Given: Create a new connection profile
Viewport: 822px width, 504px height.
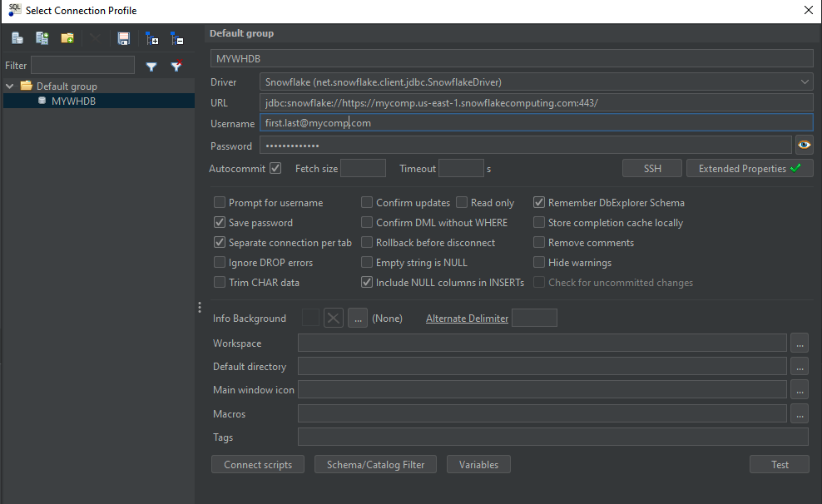Looking at the screenshot, I should tap(17, 37).
